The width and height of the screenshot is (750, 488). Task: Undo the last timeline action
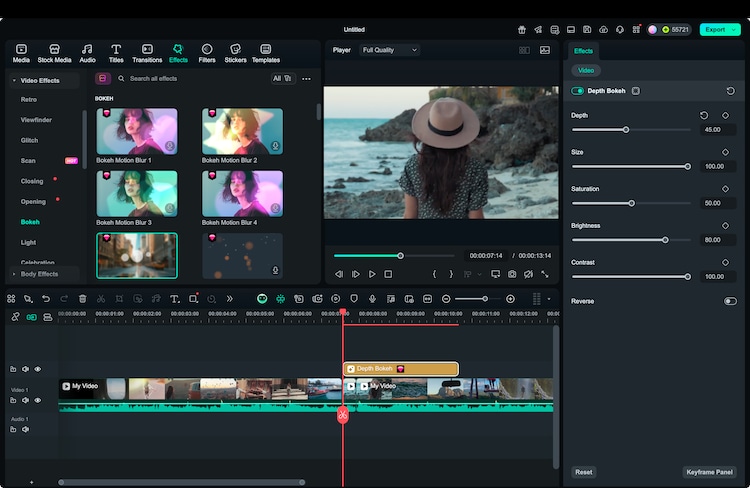[46, 299]
